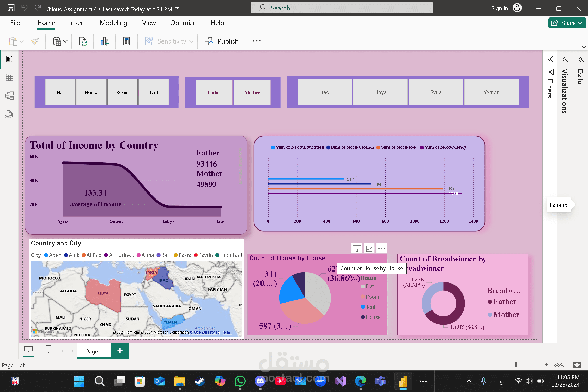The image size is (588, 392).
Task: Click the Refresh data icon
Action: coord(83,41)
